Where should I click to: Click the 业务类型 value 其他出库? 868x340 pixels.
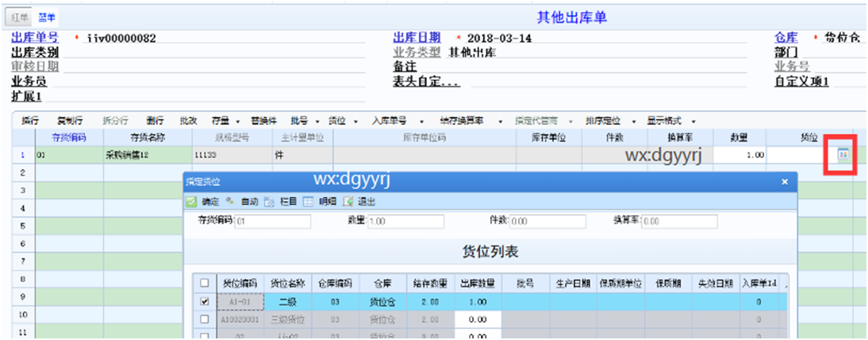pos(472,52)
